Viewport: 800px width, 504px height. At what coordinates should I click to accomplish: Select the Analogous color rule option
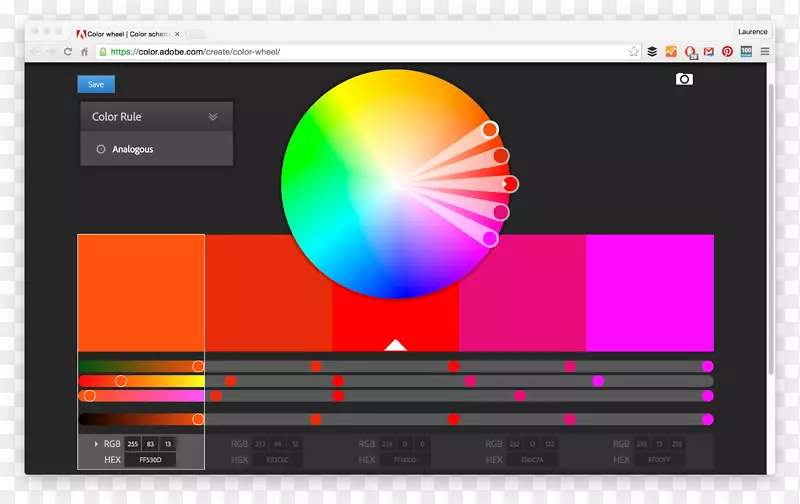click(132, 149)
